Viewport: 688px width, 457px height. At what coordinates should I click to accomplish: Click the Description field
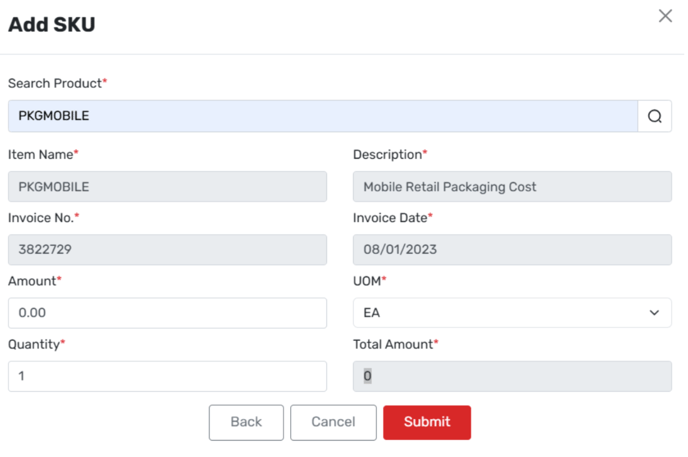512,187
